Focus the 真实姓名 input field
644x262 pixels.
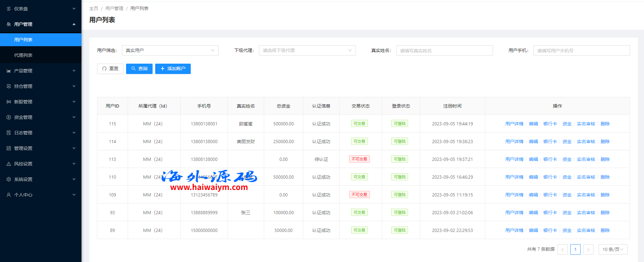point(444,50)
